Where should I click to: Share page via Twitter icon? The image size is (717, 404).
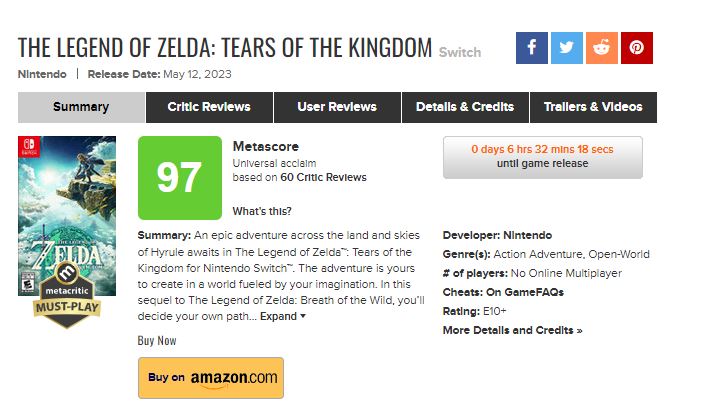click(567, 48)
